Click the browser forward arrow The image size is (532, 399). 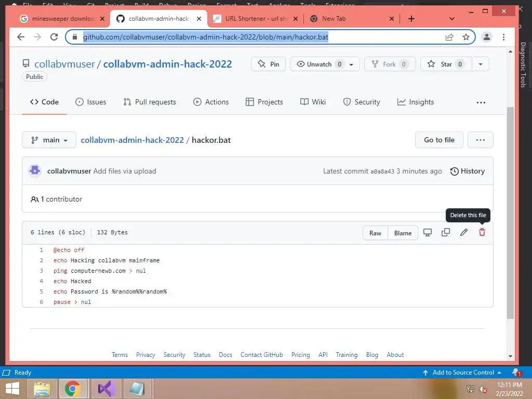(x=37, y=37)
